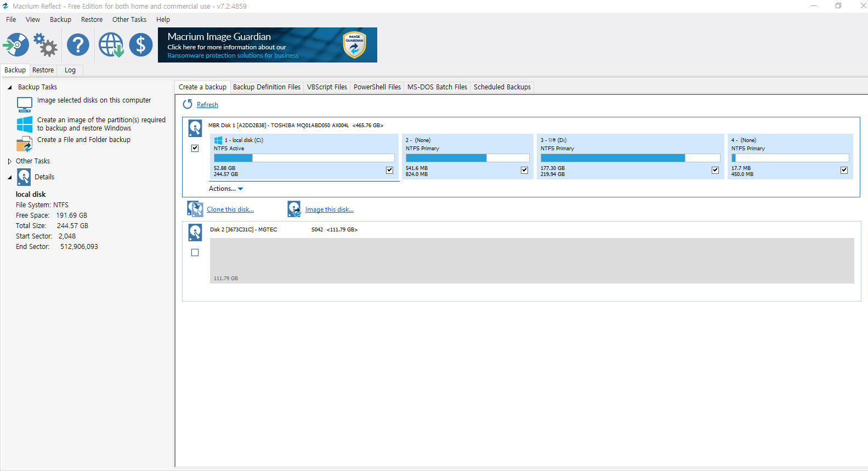868x471 pixels.
Task: Select Image selected disks on this computer
Action: pyautogui.click(x=94, y=100)
